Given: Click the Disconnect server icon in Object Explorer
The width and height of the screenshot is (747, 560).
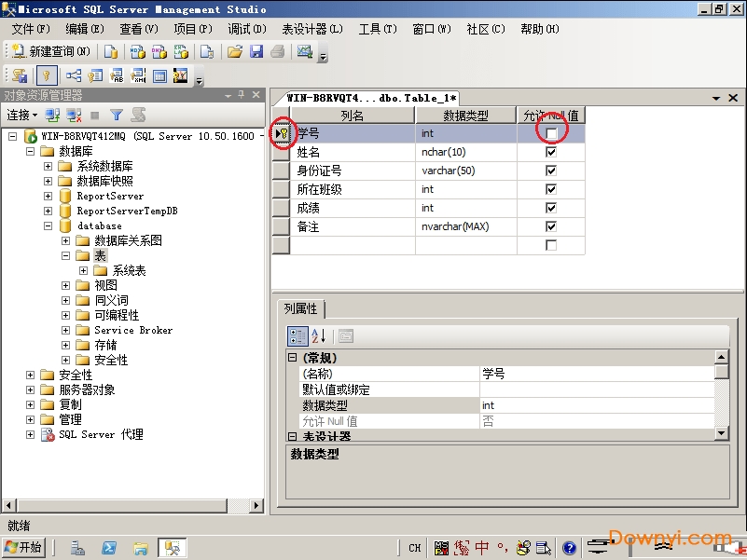Looking at the screenshot, I should tap(73, 116).
